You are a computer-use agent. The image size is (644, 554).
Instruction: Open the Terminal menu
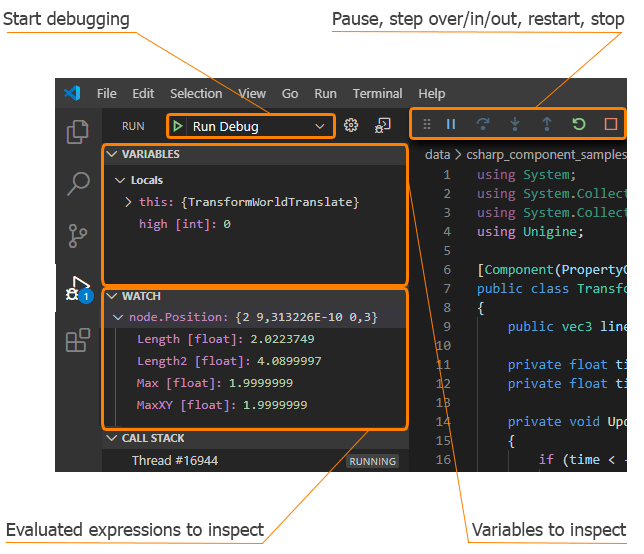click(377, 94)
